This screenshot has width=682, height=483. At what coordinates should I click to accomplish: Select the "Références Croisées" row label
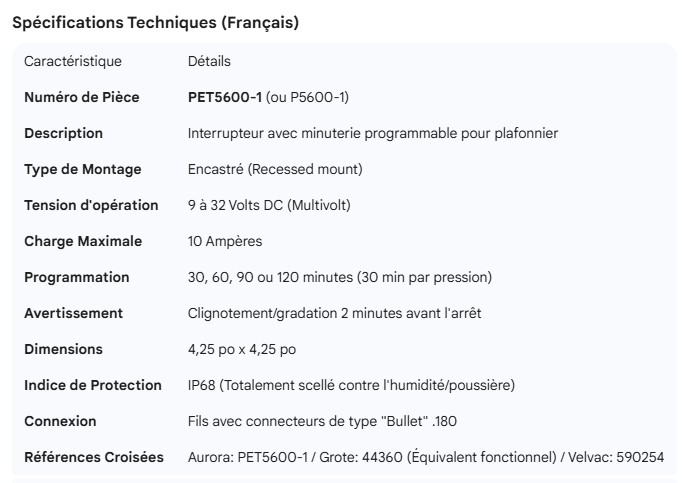(94, 457)
